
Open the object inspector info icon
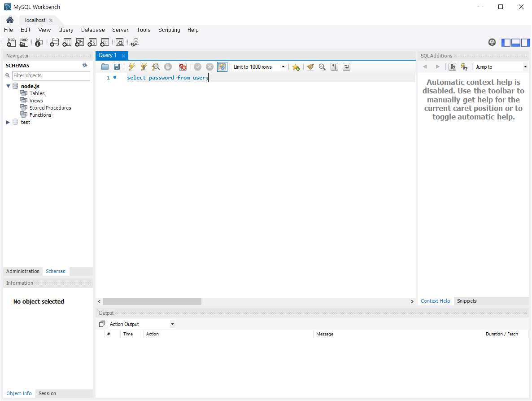[39, 43]
